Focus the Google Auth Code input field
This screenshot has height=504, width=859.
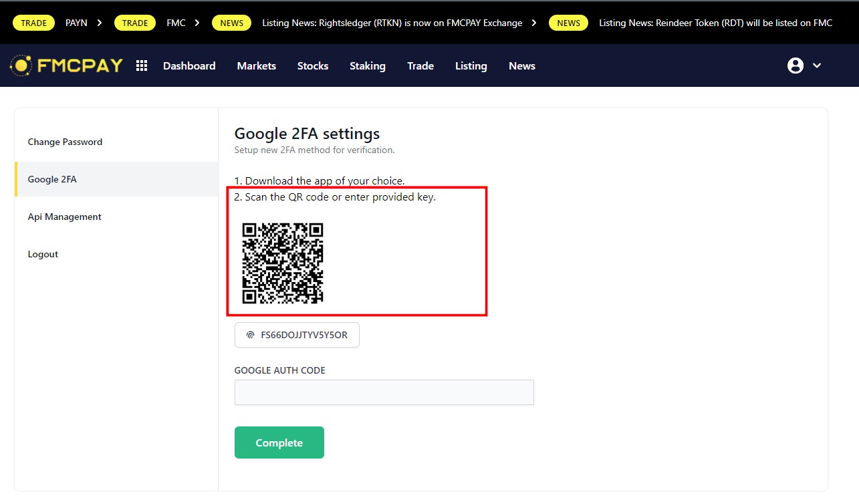[x=384, y=392]
